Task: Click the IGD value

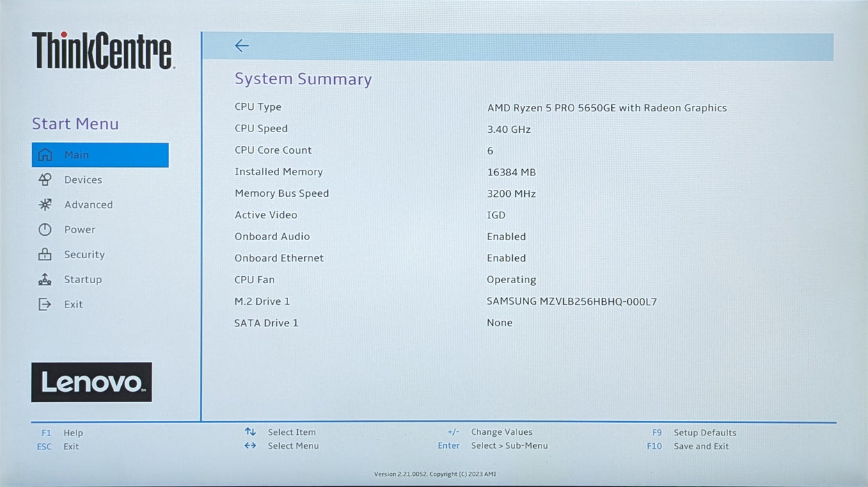Action: [496, 216]
